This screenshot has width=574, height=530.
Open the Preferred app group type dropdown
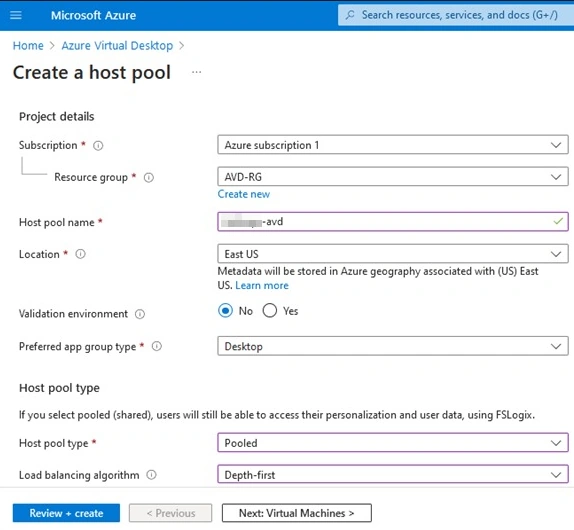(x=393, y=346)
